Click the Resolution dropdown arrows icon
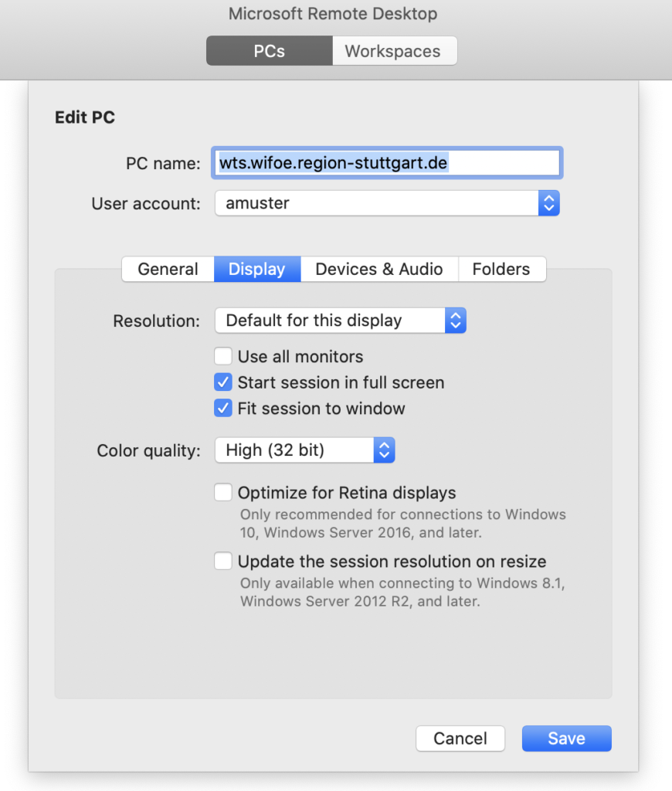672x791 pixels. click(x=456, y=321)
